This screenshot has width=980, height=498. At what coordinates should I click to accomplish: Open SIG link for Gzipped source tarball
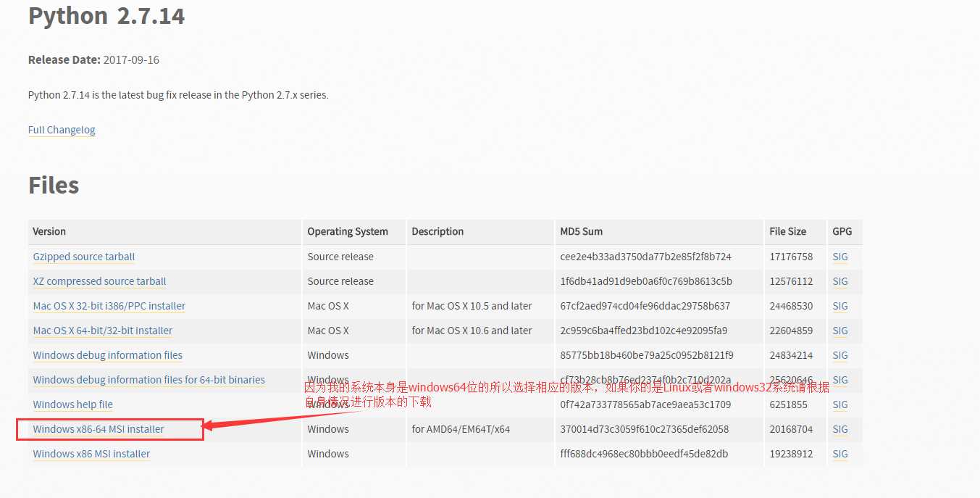[840, 257]
